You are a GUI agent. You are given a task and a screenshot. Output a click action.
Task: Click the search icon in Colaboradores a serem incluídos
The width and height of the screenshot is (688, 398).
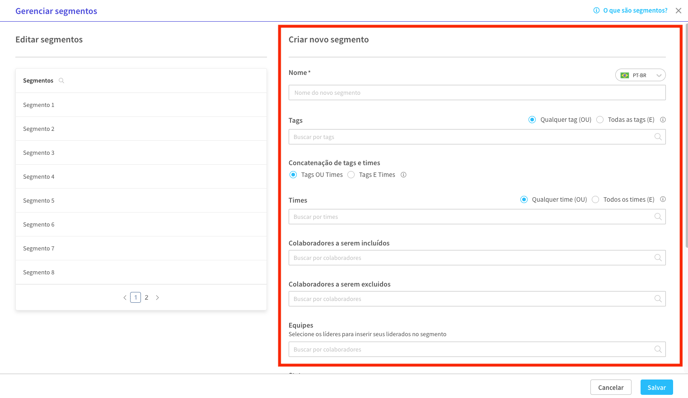click(x=658, y=258)
